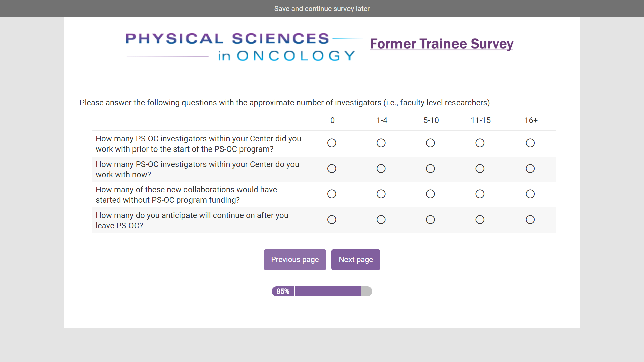Select 16+ for collaborations without program funding
644x362 pixels.
click(530, 194)
